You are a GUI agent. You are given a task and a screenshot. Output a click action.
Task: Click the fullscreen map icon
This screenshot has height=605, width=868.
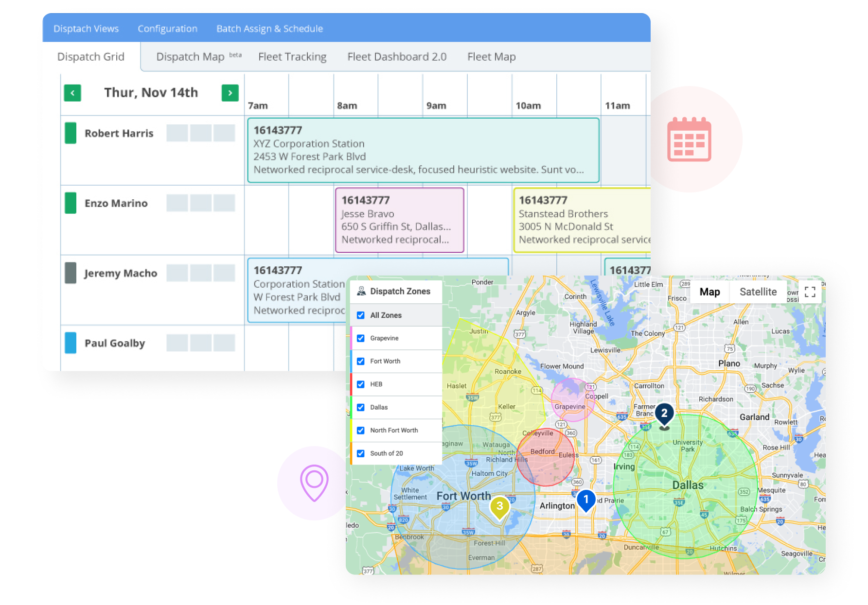point(810,292)
